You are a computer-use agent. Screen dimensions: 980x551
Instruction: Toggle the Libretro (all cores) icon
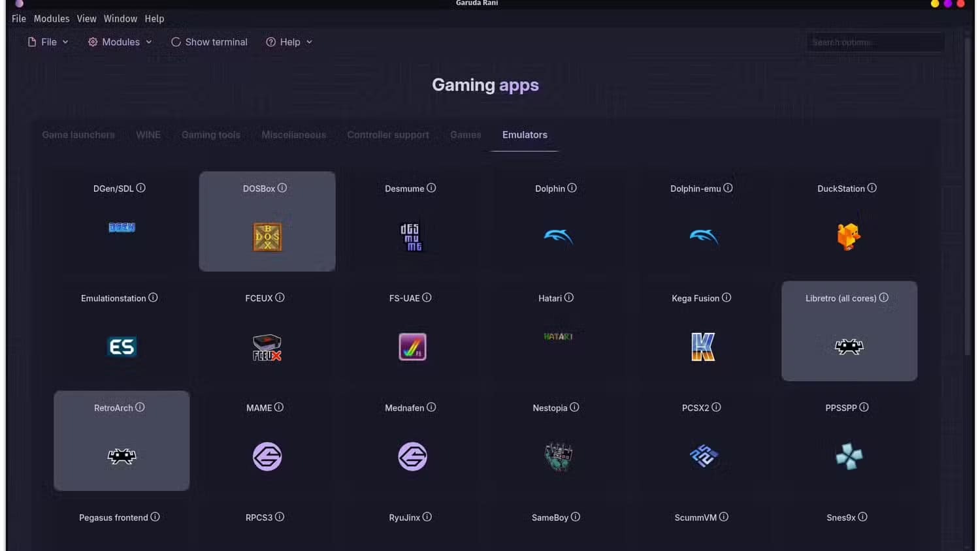[x=849, y=347]
